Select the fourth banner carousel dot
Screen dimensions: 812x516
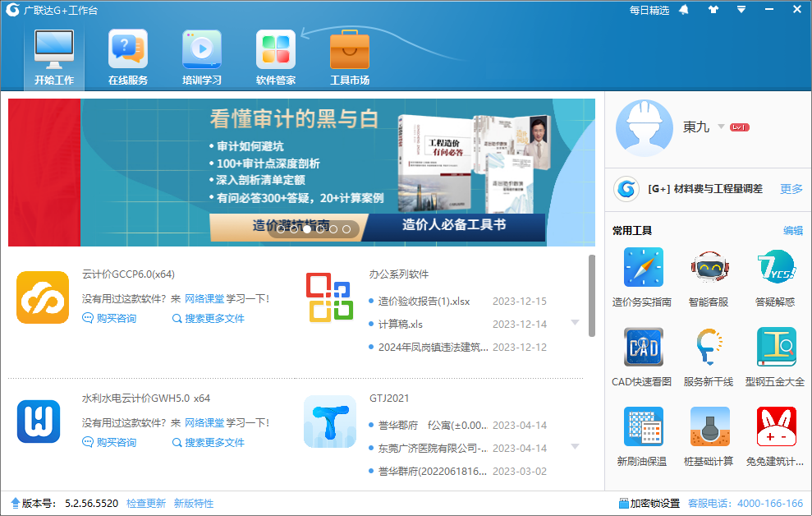[x=320, y=229]
